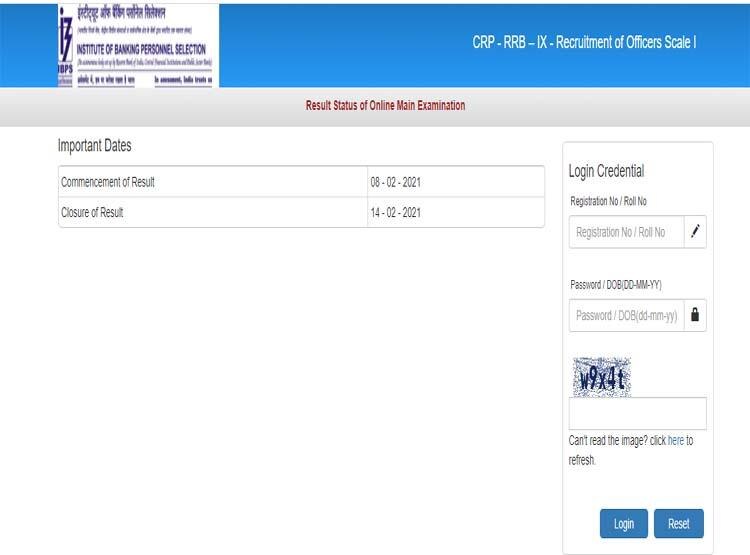Click the 'Login Credential' heading
Viewport: 750px width, 555px height.
tap(606, 171)
